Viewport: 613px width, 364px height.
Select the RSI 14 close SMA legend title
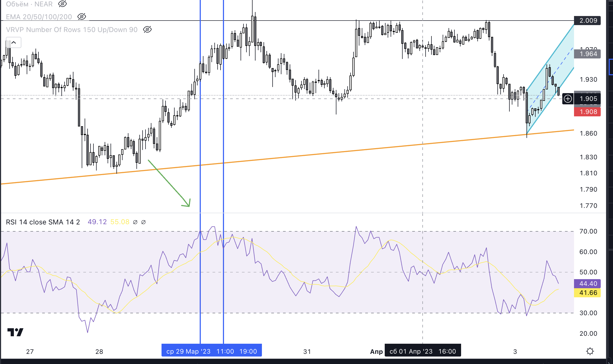43,222
